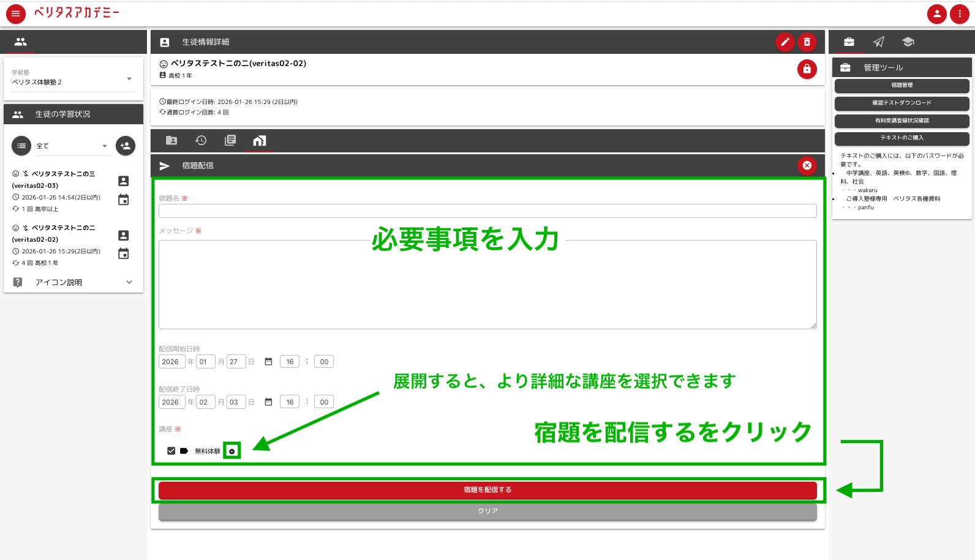Open the 配信終了日時 calendar picker
Screen dimensions: 975x560
(x=268, y=402)
